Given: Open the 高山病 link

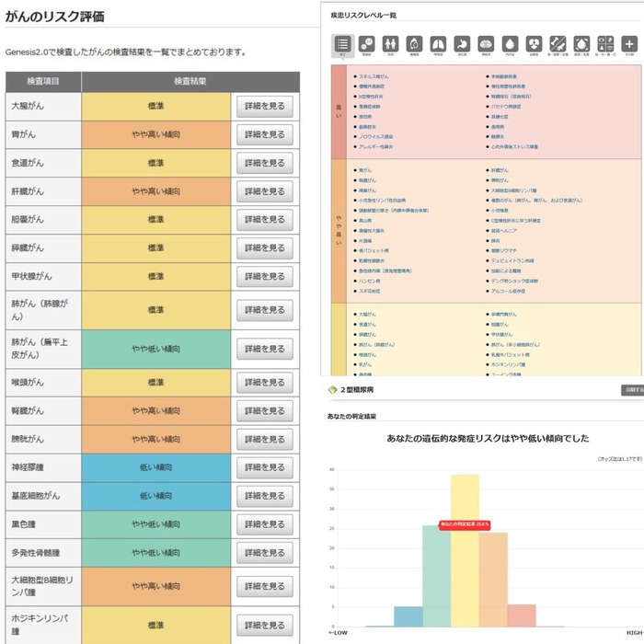Looking at the screenshot, I should coord(365,221).
